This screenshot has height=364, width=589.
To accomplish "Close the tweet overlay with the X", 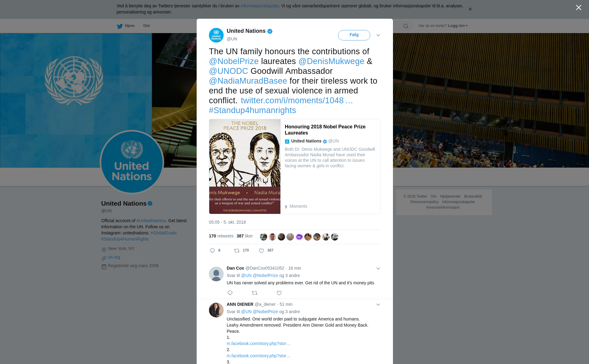I will point(579,8).
